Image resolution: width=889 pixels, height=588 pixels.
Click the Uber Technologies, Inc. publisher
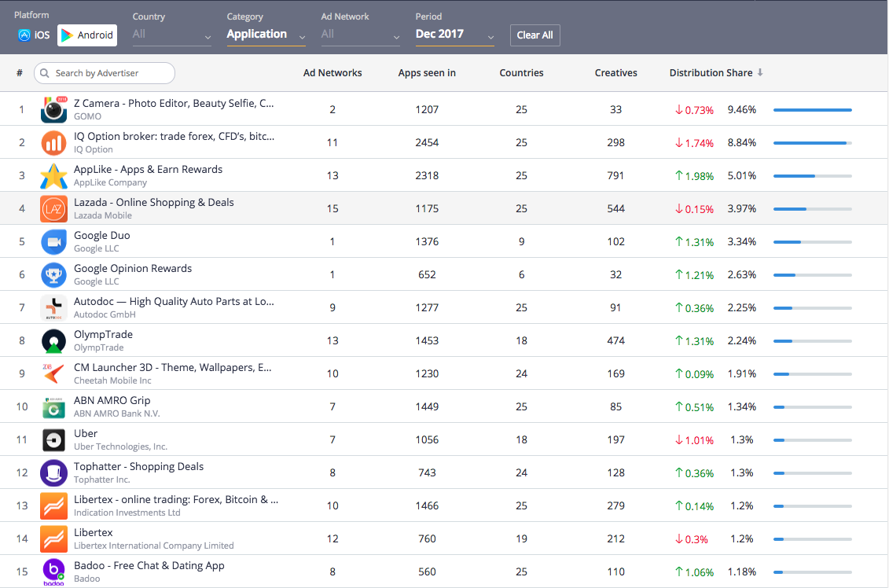120,447
